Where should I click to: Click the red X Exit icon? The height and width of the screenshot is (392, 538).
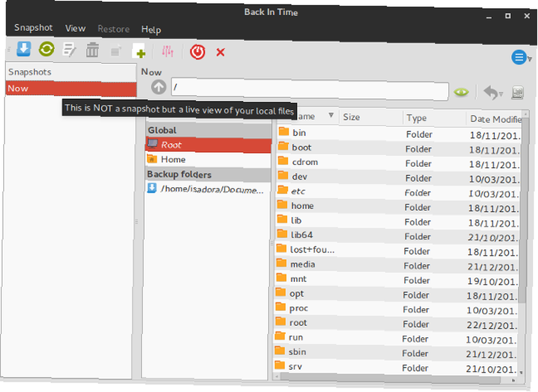[221, 53]
